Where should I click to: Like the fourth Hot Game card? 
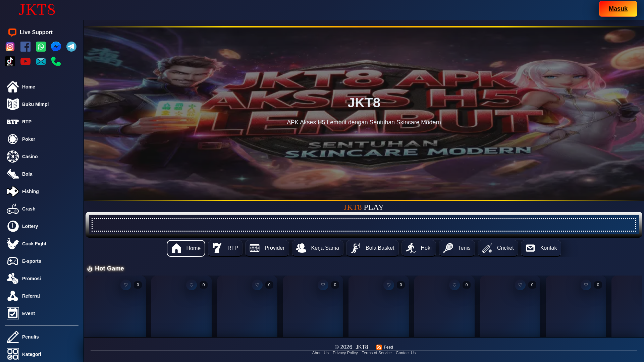pyautogui.click(x=323, y=285)
